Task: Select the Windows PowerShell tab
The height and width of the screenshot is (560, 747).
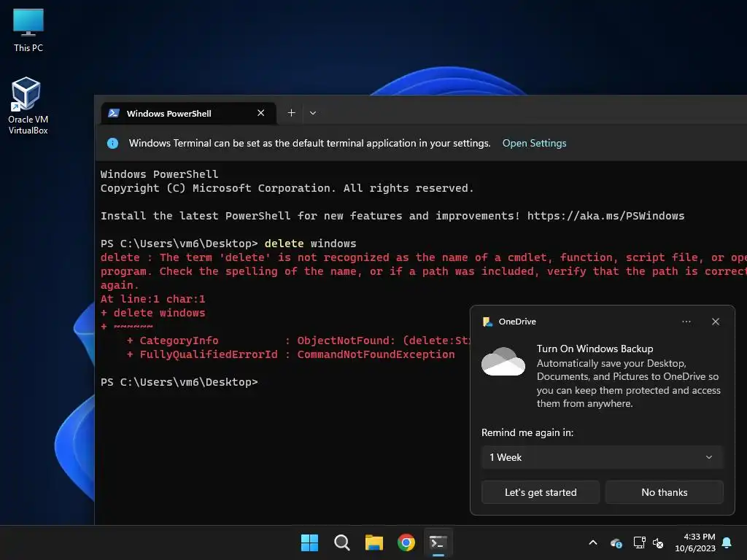Action: pos(189,113)
